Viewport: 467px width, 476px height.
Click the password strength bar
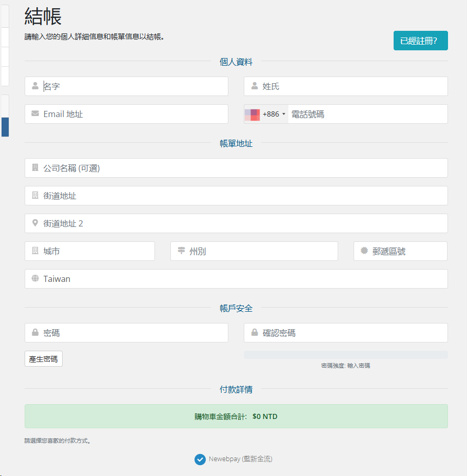point(345,355)
